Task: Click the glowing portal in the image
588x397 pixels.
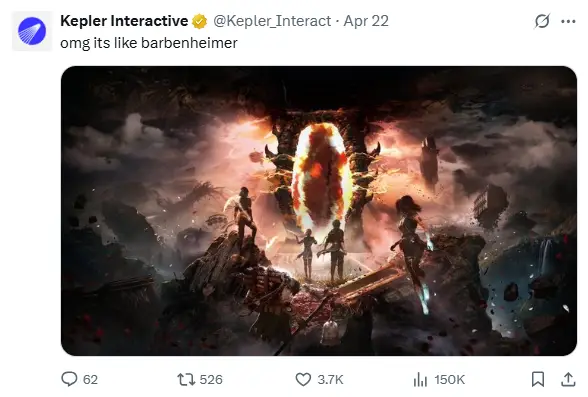Action: click(322, 176)
